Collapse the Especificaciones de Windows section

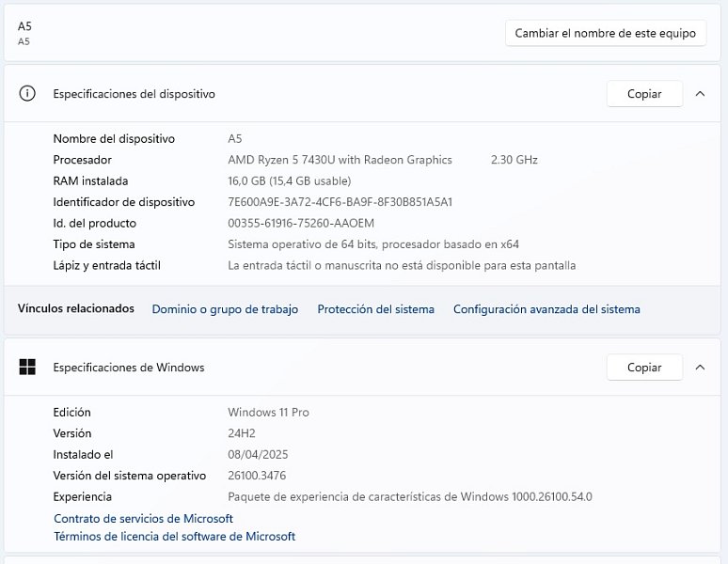[x=700, y=368]
